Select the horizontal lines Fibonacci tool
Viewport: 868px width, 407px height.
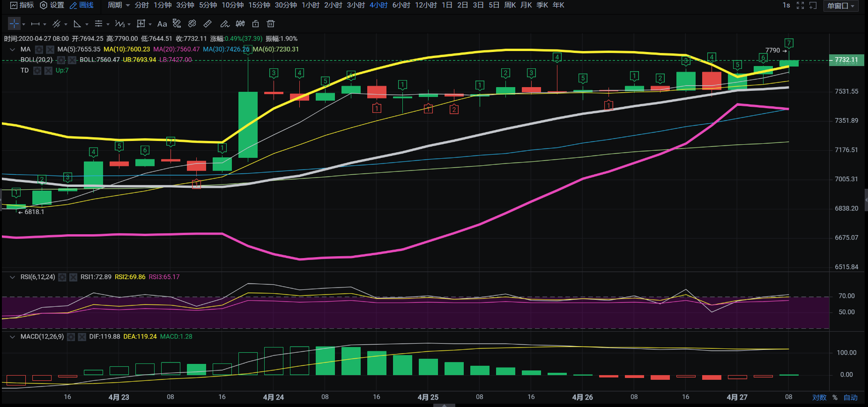98,24
